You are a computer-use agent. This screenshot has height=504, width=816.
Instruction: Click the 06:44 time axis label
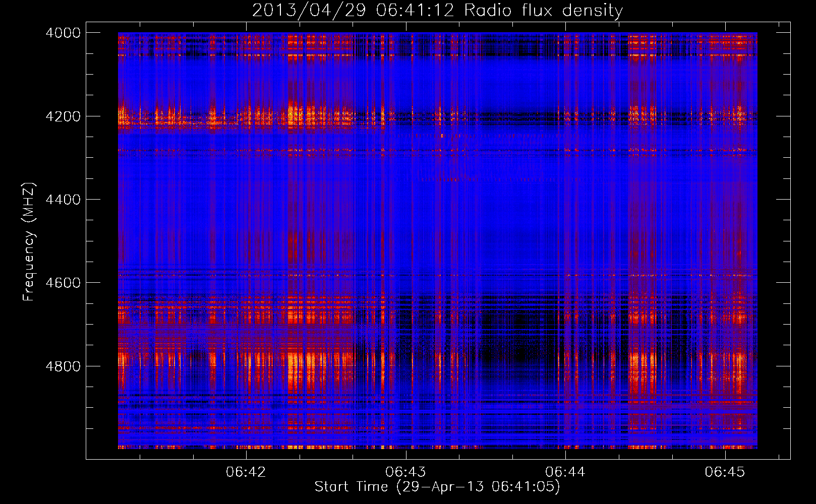point(565,472)
